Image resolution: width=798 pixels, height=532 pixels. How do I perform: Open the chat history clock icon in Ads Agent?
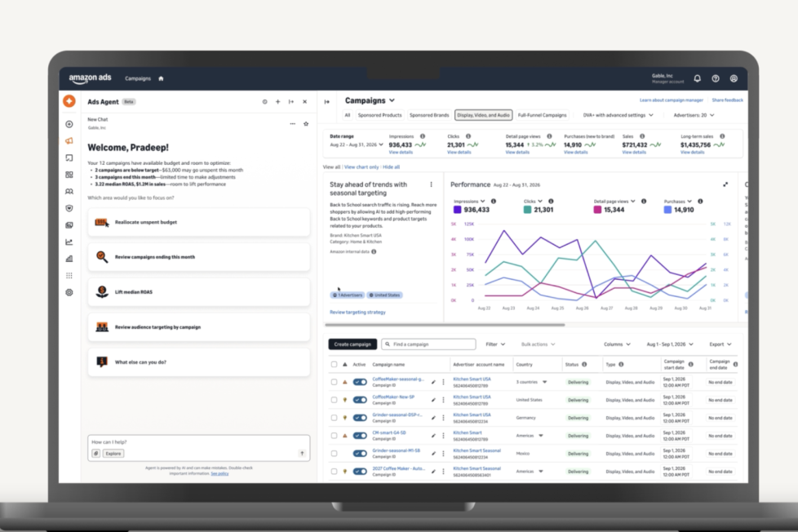(264, 102)
